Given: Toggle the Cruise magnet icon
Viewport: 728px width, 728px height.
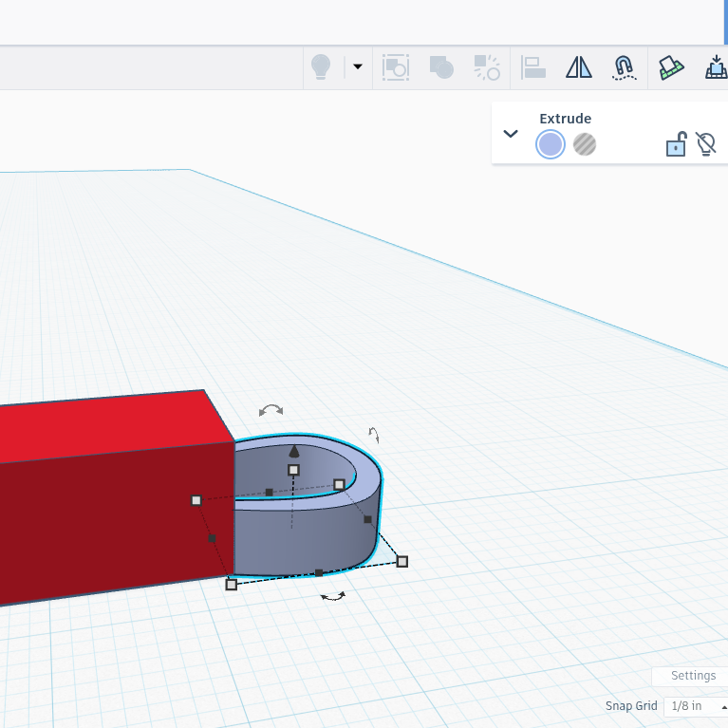Looking at the screenshot, I should coord(624,67).
